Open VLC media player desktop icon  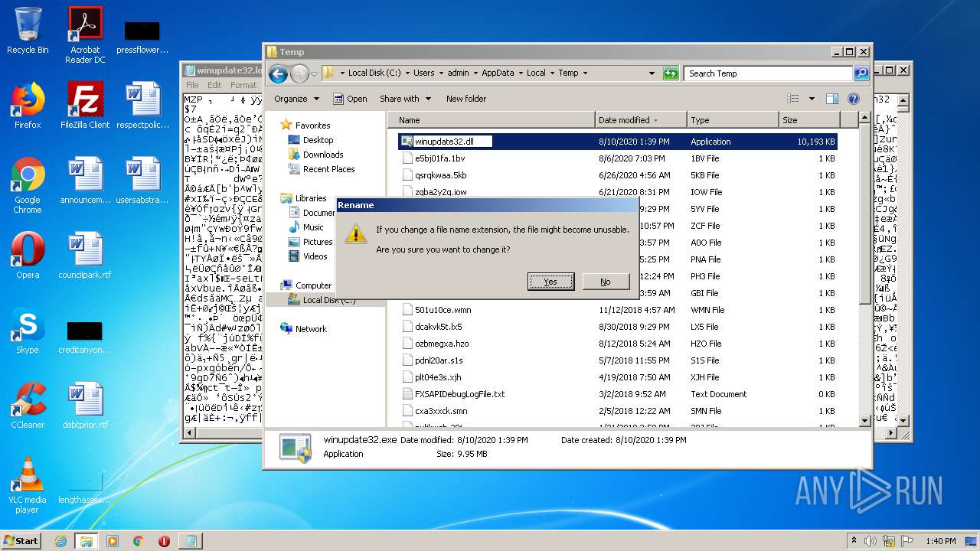pos(28,485)
